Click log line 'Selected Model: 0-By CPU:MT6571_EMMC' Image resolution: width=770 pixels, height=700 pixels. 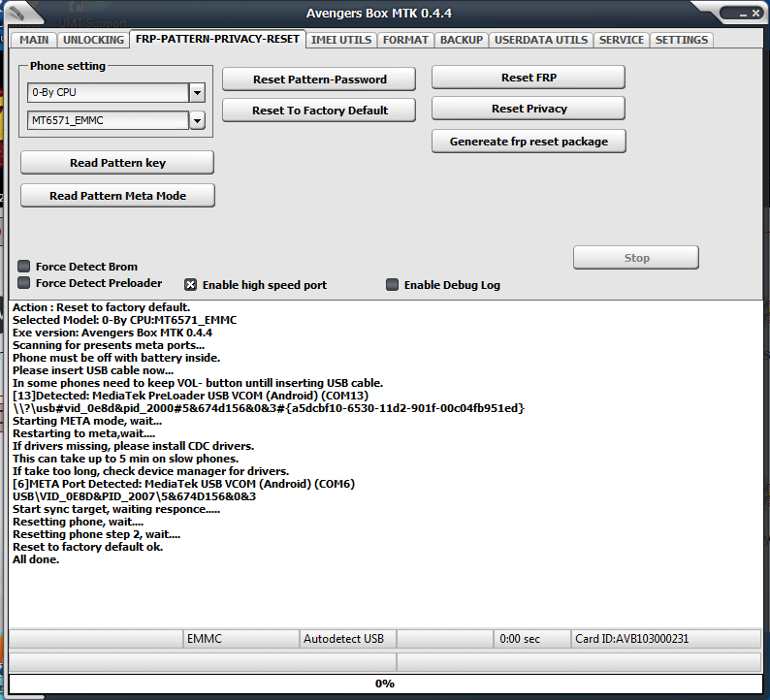coord(125,320)
